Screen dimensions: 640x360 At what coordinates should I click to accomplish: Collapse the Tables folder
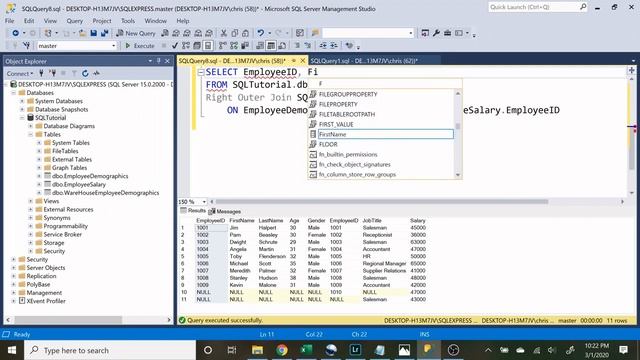31,135
